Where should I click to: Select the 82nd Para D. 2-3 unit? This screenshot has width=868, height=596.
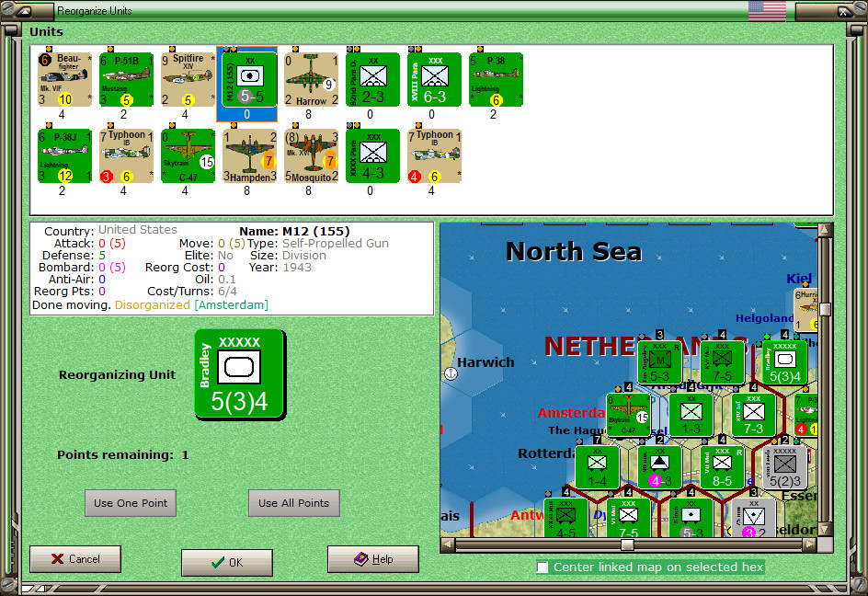click(x=372, y=79)
